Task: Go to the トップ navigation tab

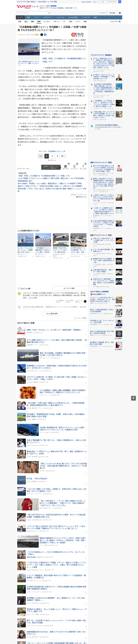Action: [x=20, y=17]
